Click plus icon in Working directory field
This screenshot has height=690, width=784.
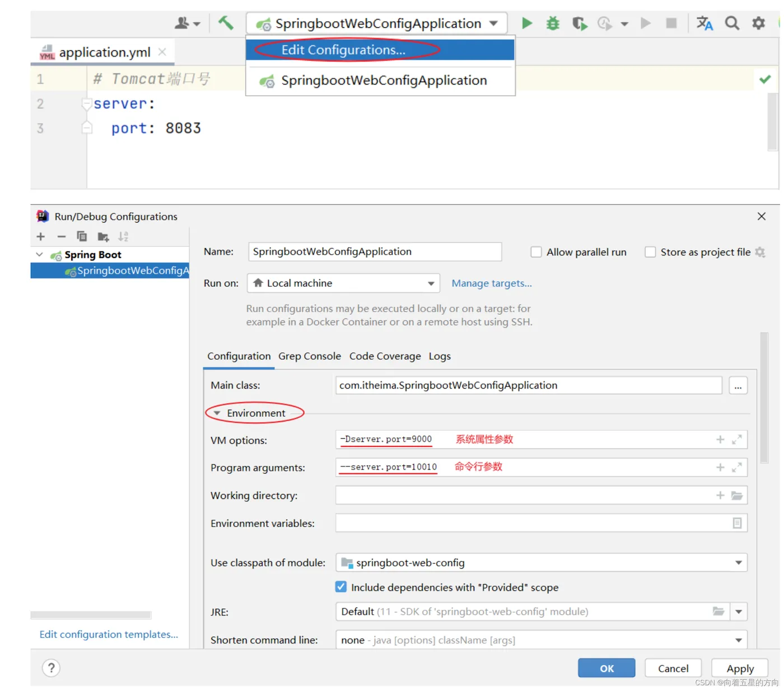720,495
